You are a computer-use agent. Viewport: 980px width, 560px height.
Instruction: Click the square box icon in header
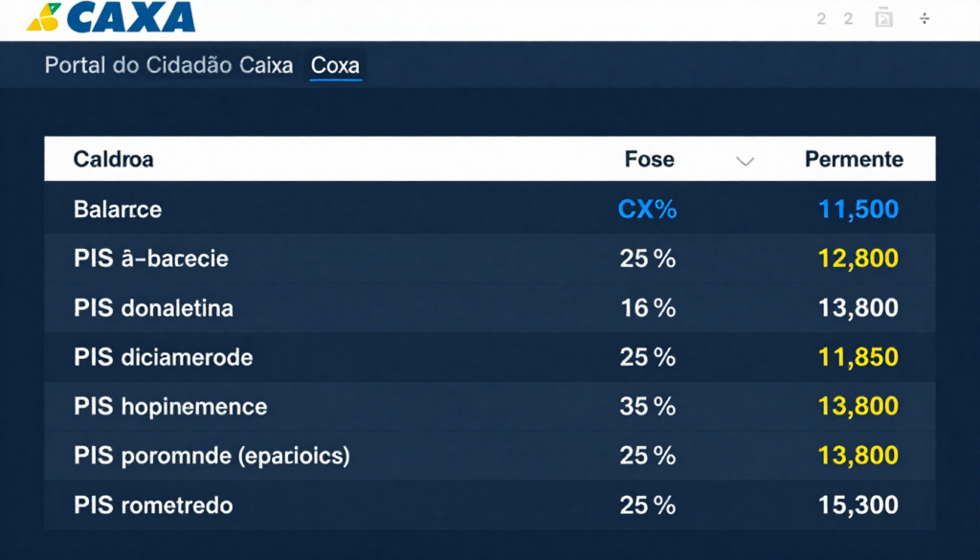[x=884, y=18]
